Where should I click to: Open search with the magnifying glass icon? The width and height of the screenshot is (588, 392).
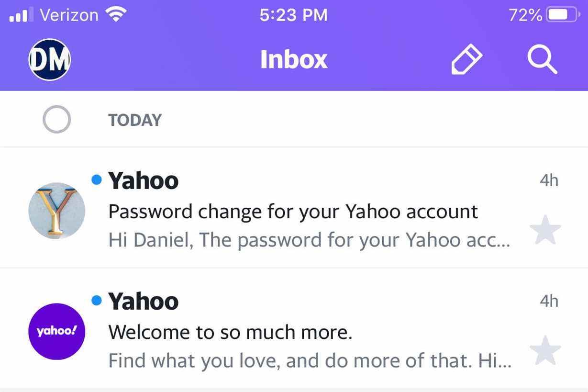[542, 60]
